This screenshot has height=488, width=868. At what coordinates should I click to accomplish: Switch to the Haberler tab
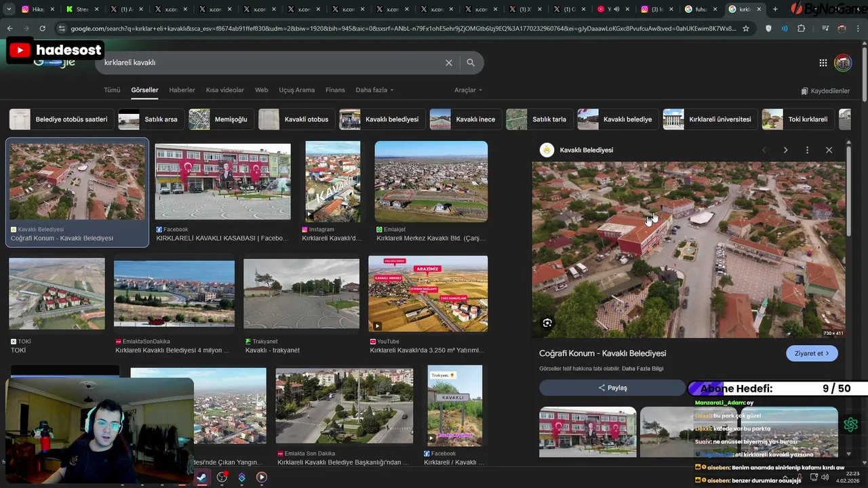[182, 90]
